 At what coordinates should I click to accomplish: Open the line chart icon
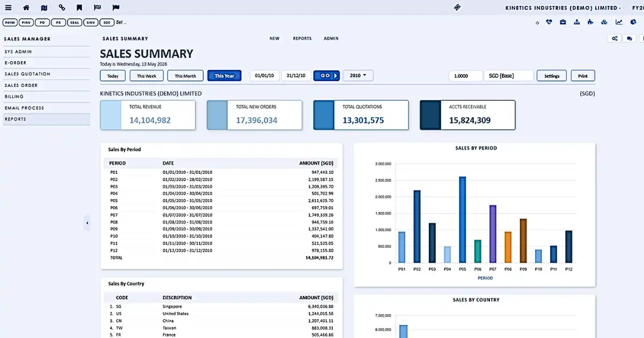(x=619, y=23)
